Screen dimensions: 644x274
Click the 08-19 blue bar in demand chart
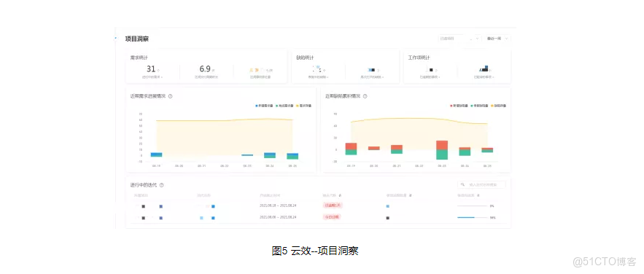coord(157,154)
